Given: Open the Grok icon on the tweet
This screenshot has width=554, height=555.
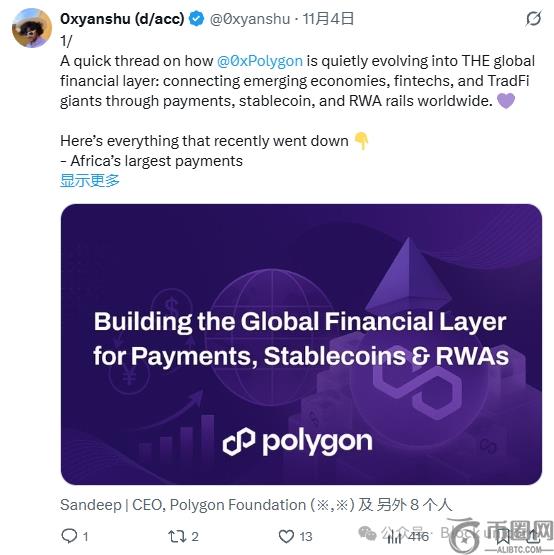Looking at the screenshot, I should [533, 18].
